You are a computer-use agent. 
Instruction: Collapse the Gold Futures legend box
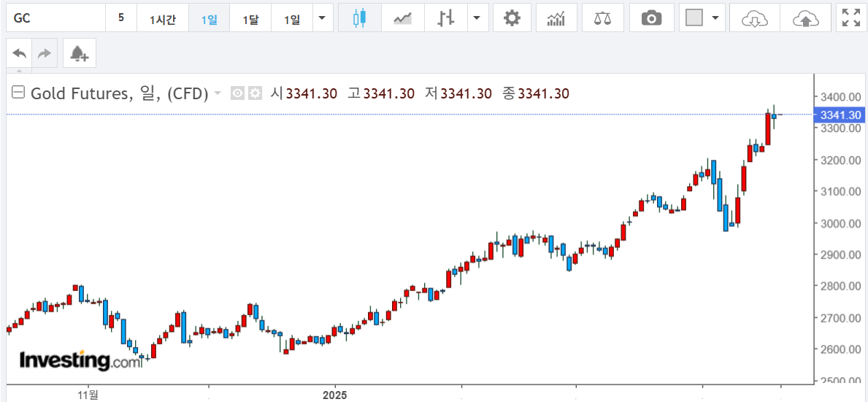pyautogui.click(x=18, y=93)
